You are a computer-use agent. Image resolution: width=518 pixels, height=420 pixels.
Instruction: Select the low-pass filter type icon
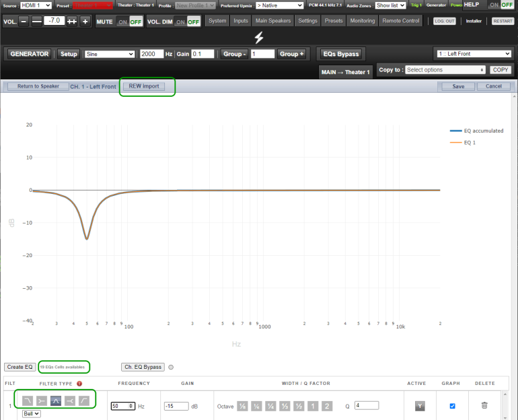click(x=28, y=401)
